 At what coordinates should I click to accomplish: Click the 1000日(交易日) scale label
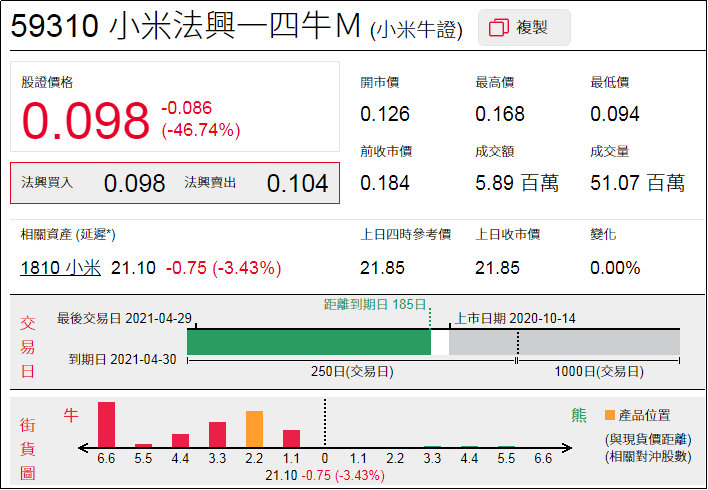(599, 372)
